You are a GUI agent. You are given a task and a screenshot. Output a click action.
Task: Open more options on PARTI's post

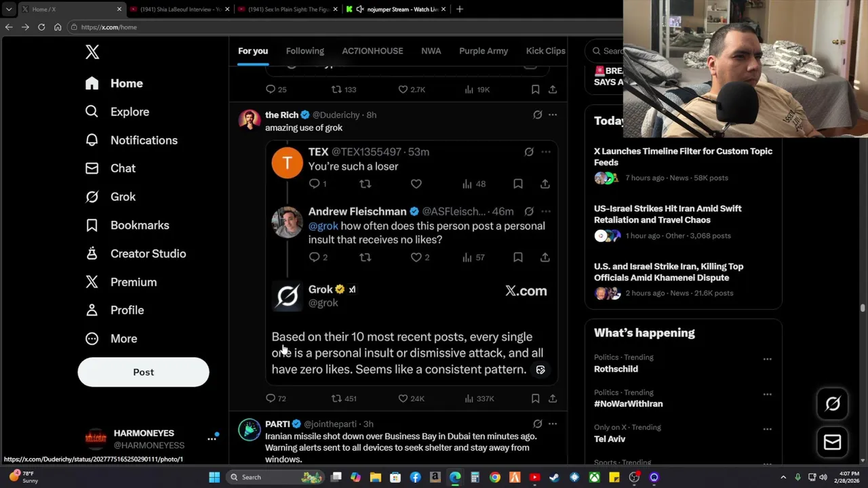553,424
